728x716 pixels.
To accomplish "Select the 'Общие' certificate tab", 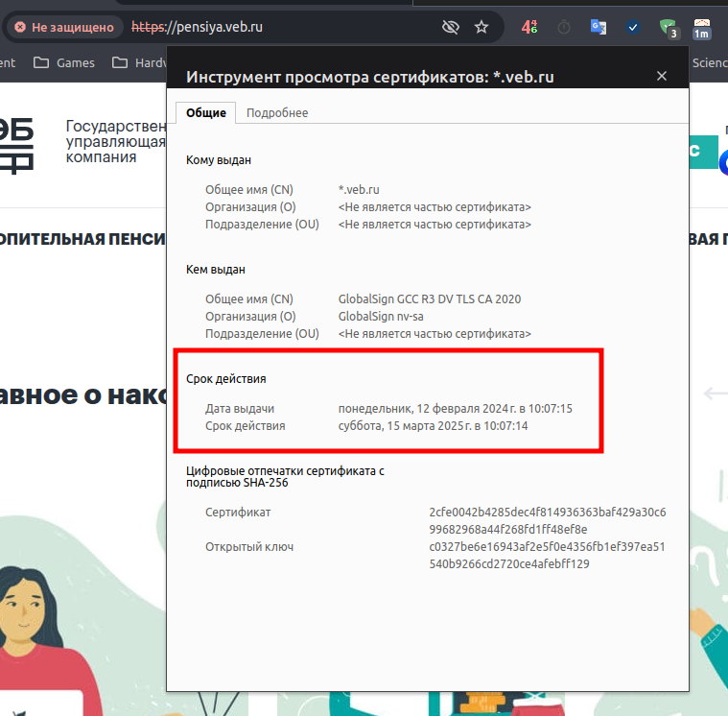I will click(205, 113).
